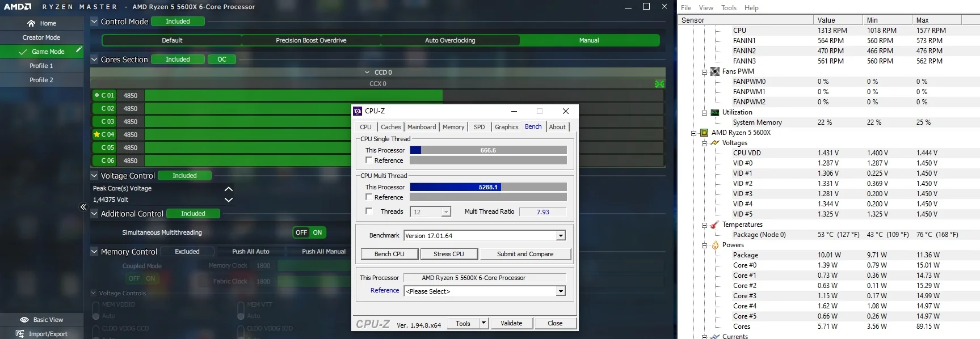
Task: Click the AMD Ryzen 5 5600X chip icon
Action: (x=704, y=133)
